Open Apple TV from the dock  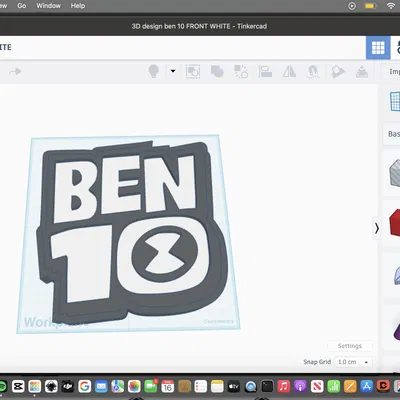(x=234, y=386)
